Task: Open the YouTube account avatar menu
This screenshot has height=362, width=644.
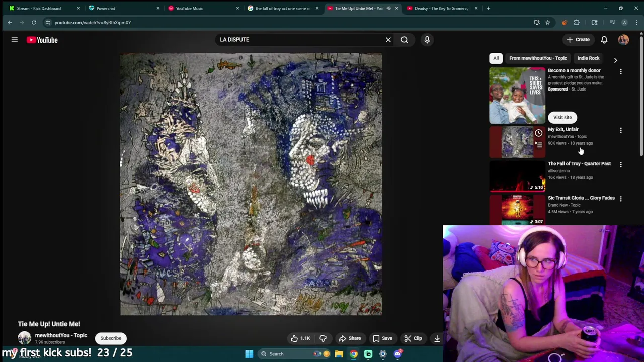Action: pyautogui.click(x=624, y=40)
